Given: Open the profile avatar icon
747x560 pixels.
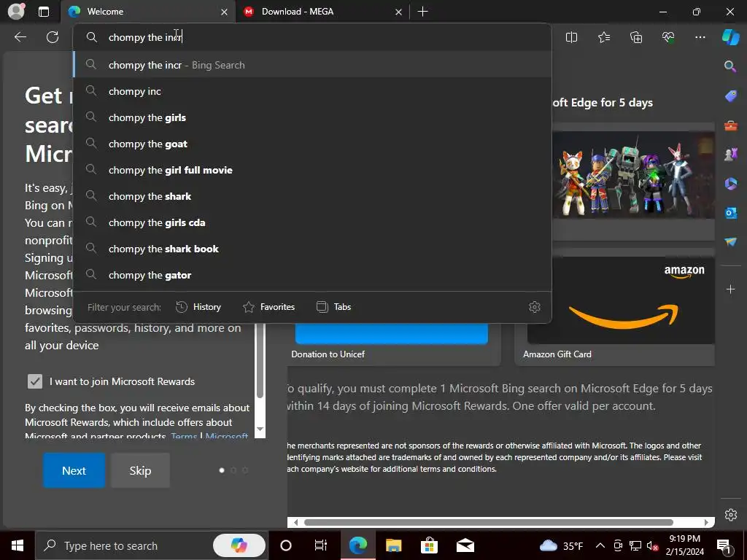Looking at the screenshot, I should [16, 12].
